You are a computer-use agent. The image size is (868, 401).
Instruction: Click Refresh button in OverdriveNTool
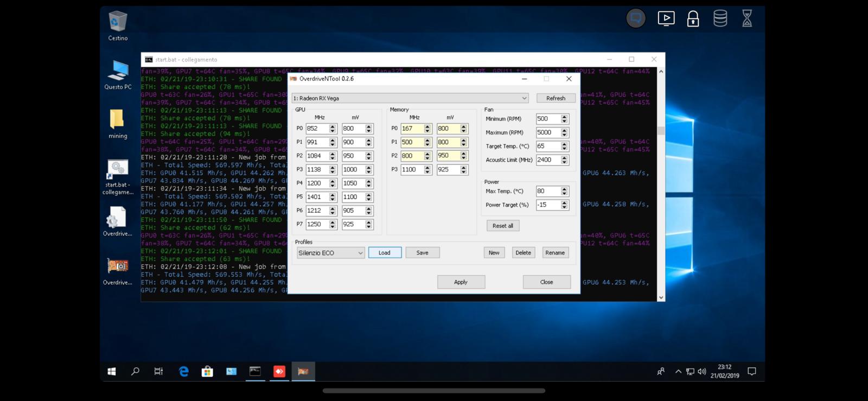tap(556, 98)
